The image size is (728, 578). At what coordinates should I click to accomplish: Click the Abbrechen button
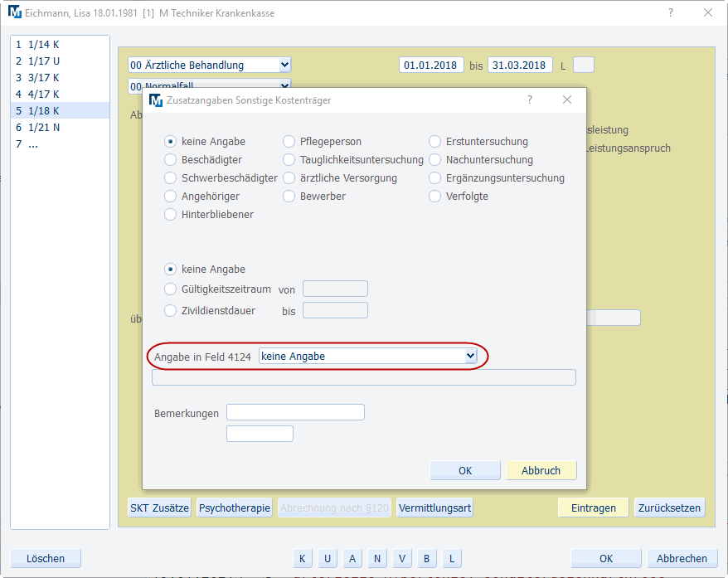[682, 558]
